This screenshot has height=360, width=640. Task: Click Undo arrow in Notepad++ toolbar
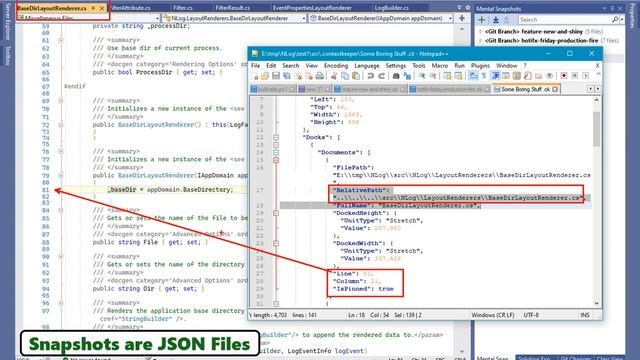[370, 76]
